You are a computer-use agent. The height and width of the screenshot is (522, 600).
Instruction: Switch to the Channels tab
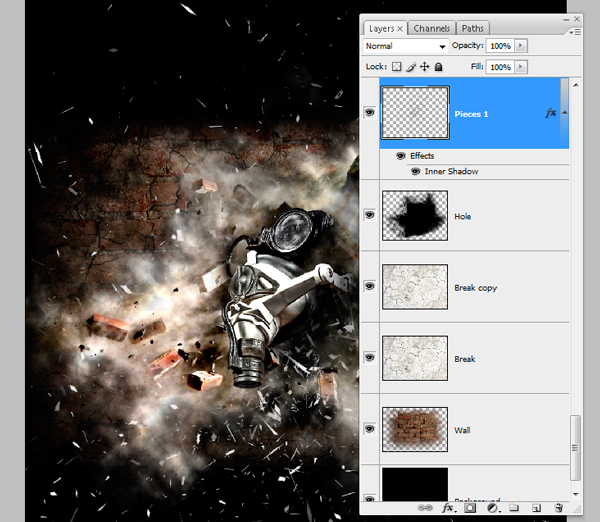pos(432,28)
